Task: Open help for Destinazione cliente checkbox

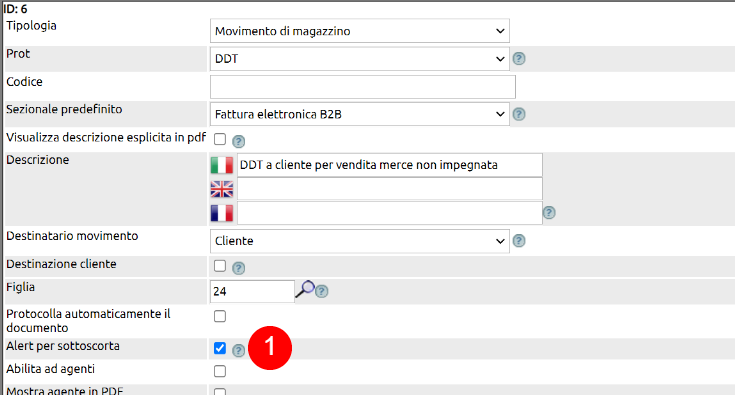Action: pos(239,268)
